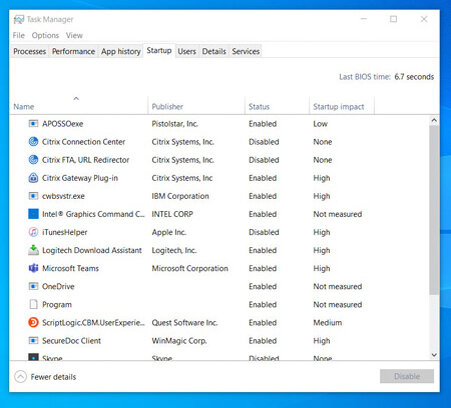
Task: Open the Services tab
Action: 246,51
